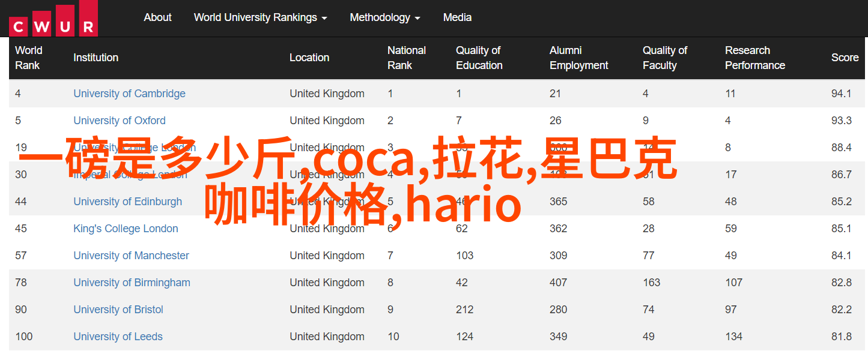Click Leeds's world rank 100
Image resolution: width=868 pixels, height=351 pixels.
pyautogui.click(x=24, y=337)
